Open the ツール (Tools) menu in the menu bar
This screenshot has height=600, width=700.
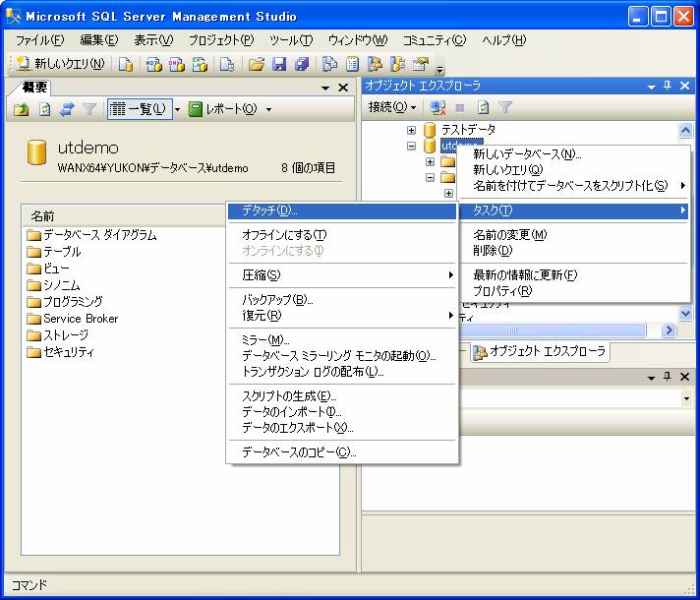click(290, 40)
